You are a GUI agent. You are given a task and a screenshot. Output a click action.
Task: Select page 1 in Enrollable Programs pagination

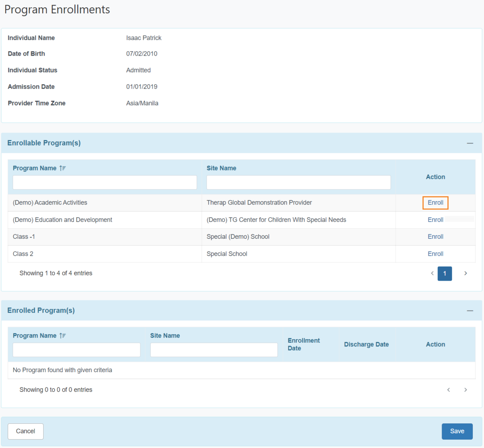point(444,273)
